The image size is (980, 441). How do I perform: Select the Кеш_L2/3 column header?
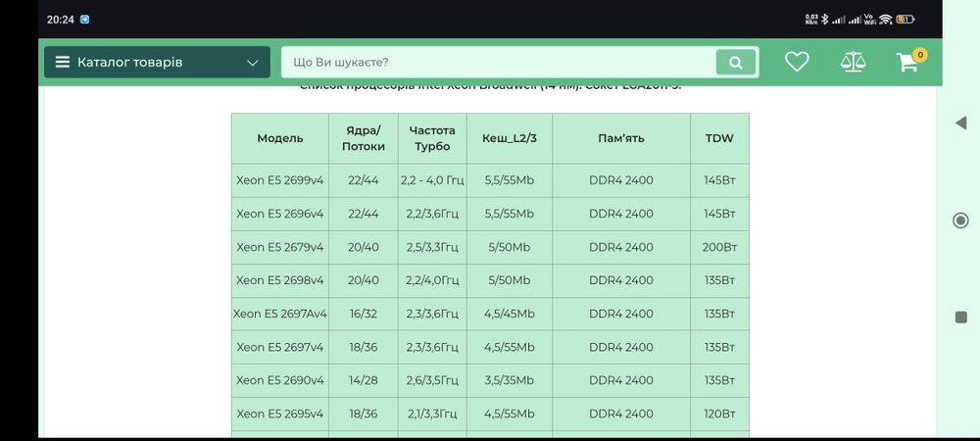510,139
